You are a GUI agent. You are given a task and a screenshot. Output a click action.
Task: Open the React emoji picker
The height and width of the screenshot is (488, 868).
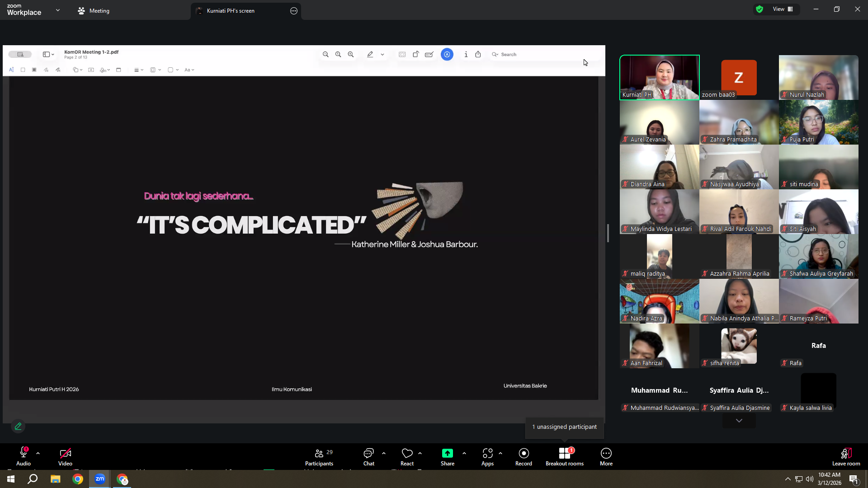[x=407, y=456]
